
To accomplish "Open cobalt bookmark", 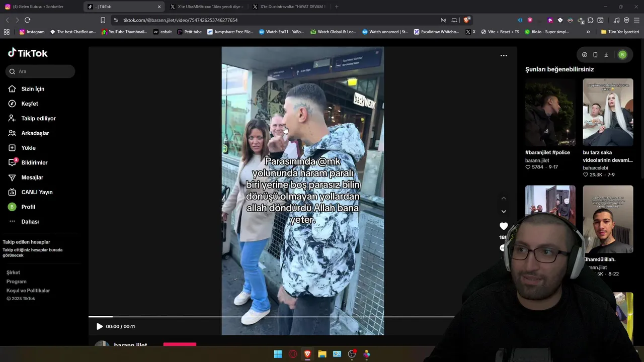I will point(163,32).
